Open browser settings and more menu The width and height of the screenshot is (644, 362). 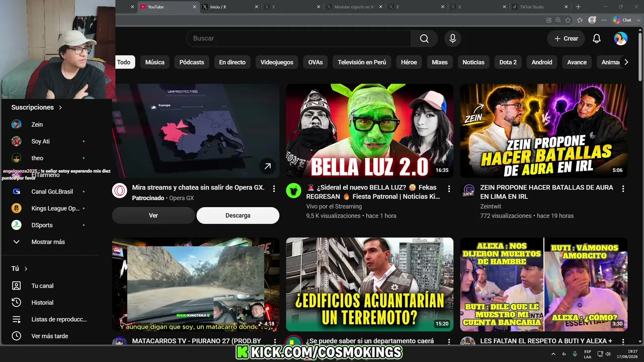point(603,20)
